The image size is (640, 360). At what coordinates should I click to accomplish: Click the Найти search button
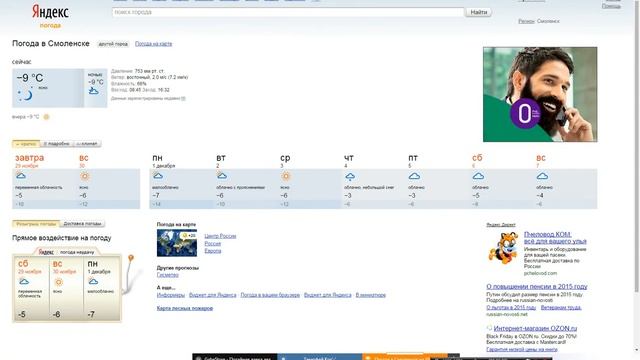[x=478, y=12]
